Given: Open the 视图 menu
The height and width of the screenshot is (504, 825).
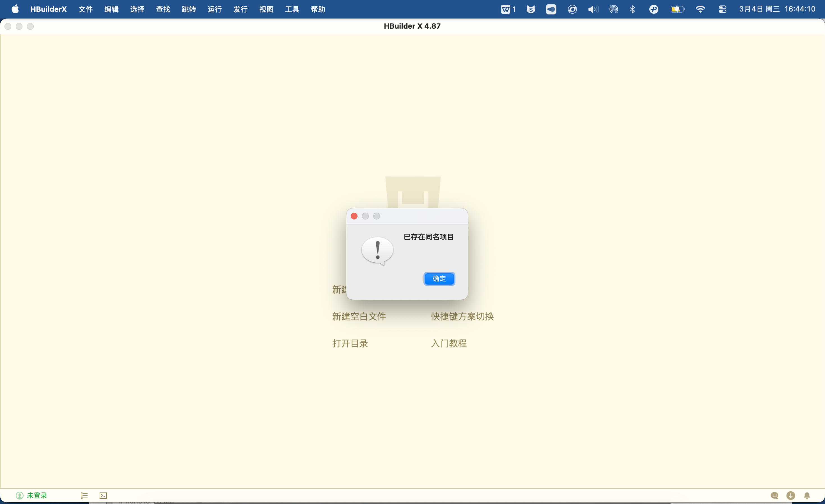Looking at the screenshot, I should click(266, 9).
